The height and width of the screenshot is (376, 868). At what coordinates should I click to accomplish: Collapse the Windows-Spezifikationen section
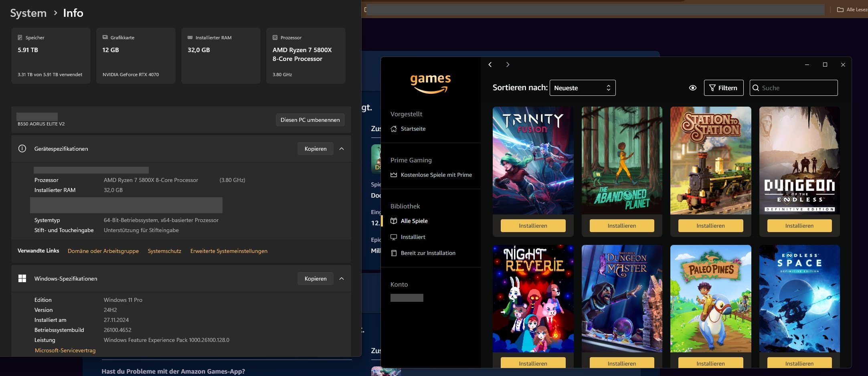click(x=342, y=279)
